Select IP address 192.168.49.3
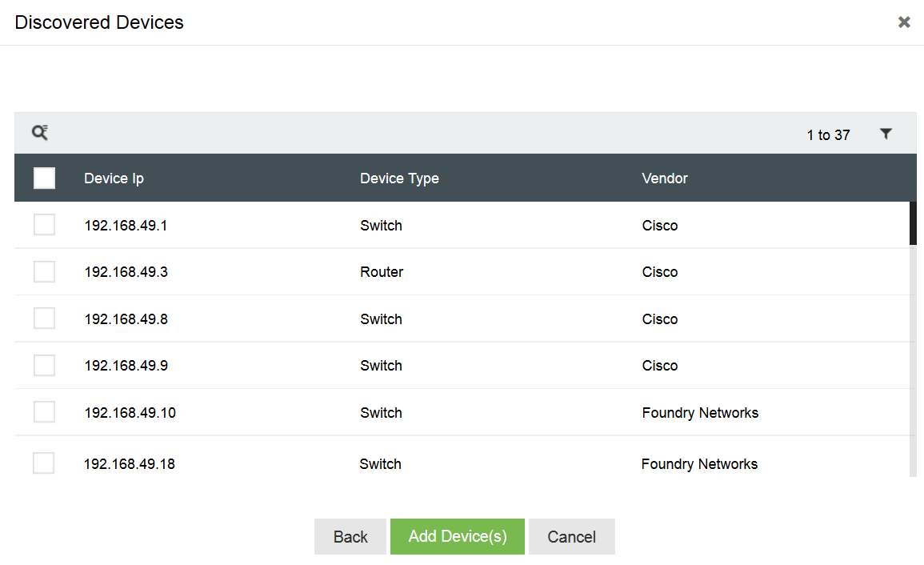 (x=126, y=272)
